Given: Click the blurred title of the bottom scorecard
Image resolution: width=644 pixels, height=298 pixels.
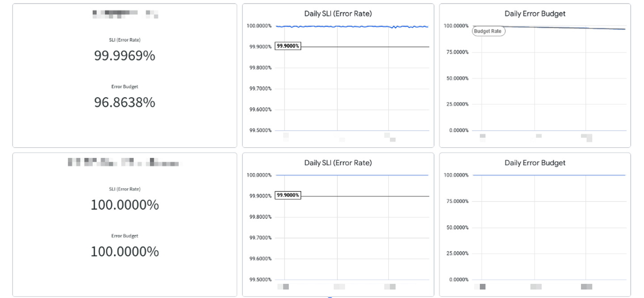Looking at the screenshot, I should (x=124, y=162).
